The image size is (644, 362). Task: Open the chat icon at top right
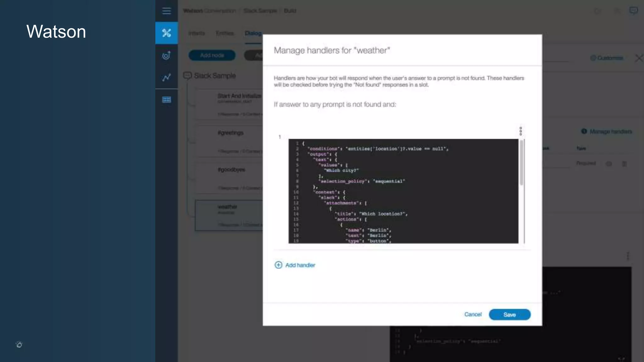point(633,11)
